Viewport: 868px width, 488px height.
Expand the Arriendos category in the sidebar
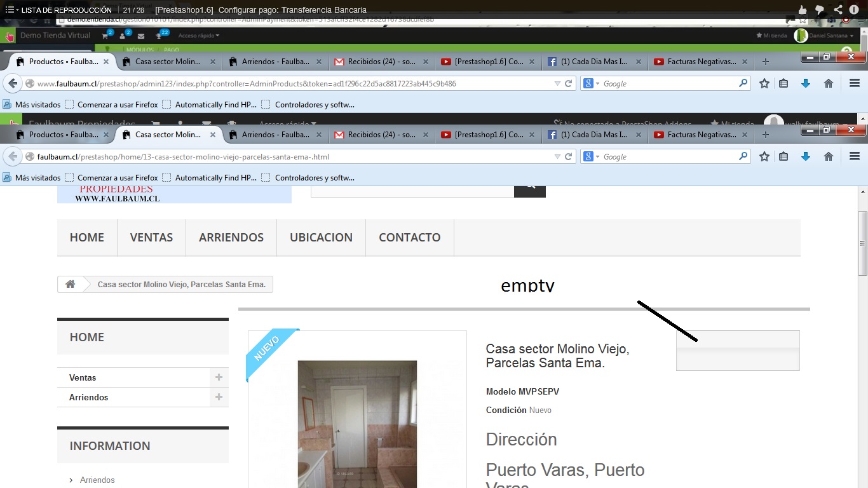219,397
